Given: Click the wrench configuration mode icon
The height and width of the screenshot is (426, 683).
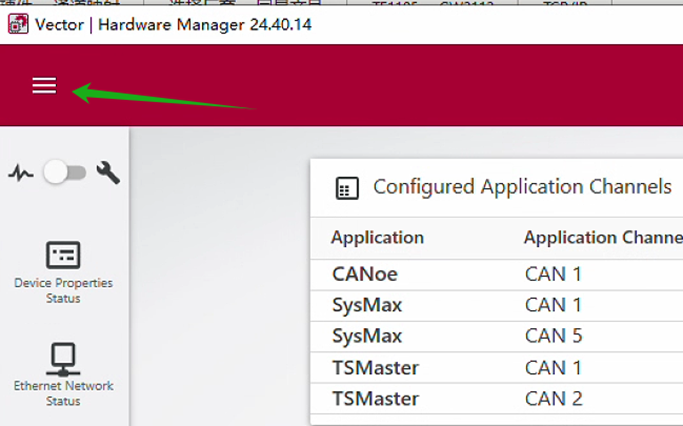Looking at the screenshot, I should [x=108, y=173].
